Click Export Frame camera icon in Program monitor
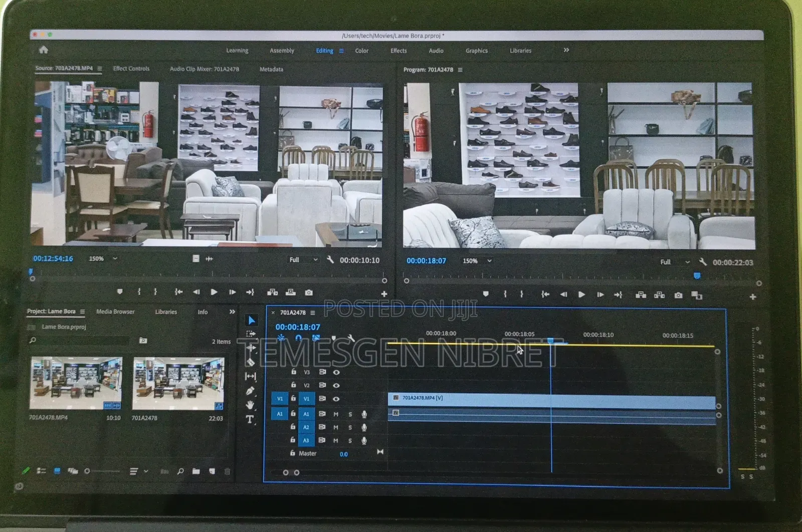 point(678,295)
